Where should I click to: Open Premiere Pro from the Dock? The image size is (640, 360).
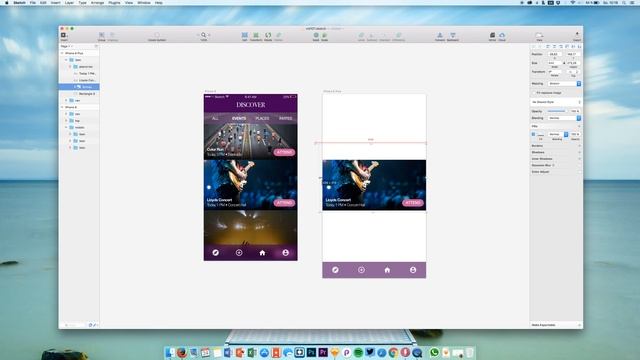[323, 352]
